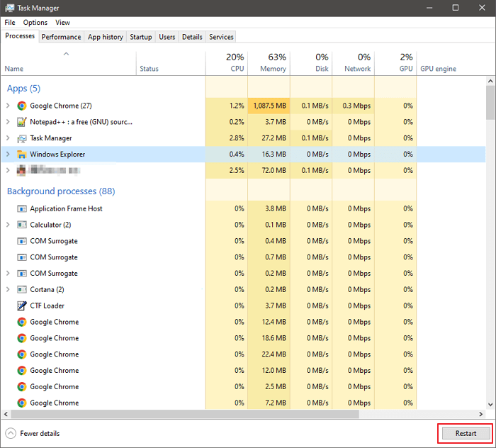Screen dimensions: 496x448
Task: Expand the Windows Explorer process entry
Action: coord(8,154)
